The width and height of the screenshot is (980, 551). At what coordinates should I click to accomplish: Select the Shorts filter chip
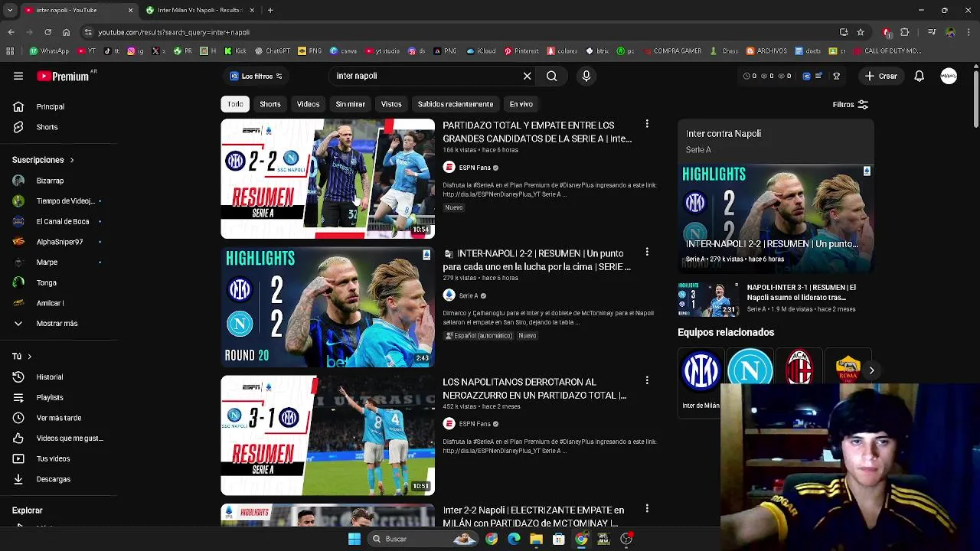pyautogui.click(x=270, y=104)
